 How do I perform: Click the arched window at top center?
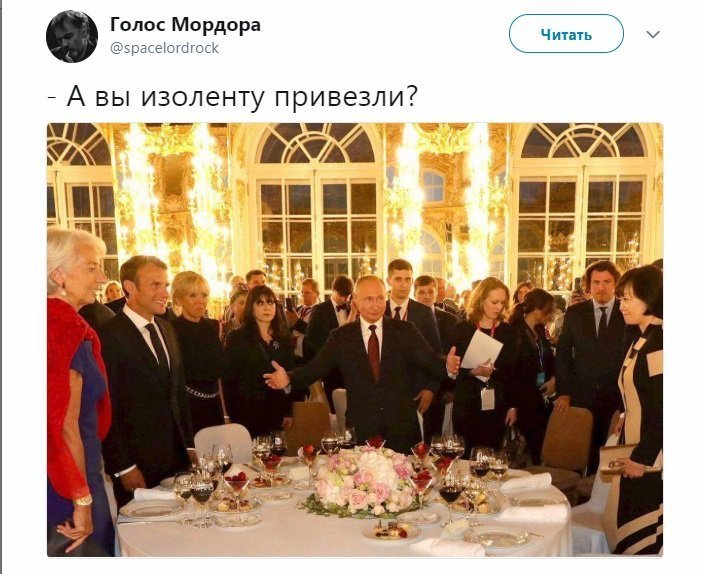pos(317,143)
